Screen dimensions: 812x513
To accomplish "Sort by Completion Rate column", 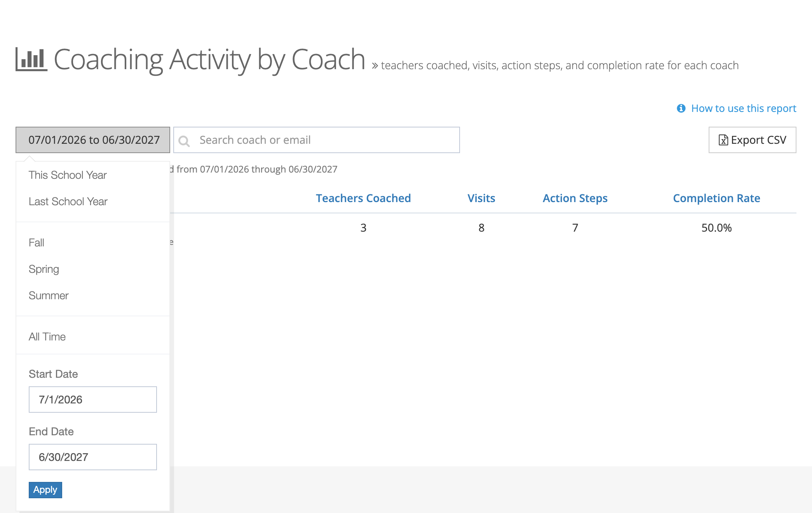I will (716, 198).
